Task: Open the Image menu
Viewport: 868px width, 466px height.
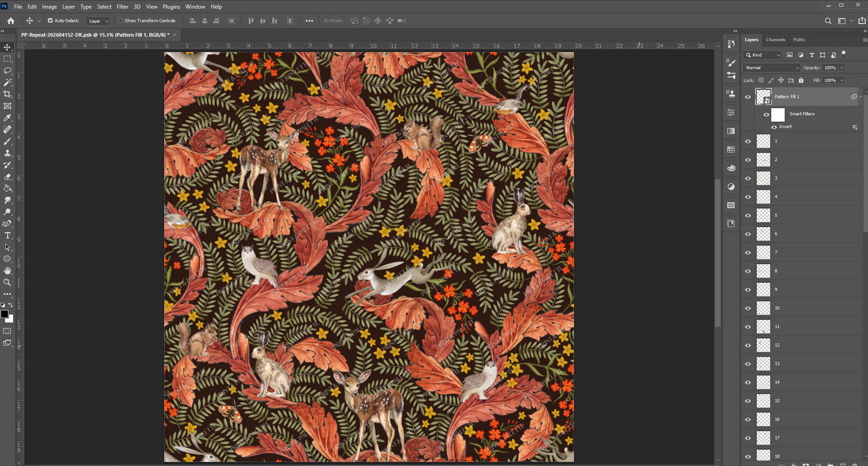Action: click(x=49, y=7)
